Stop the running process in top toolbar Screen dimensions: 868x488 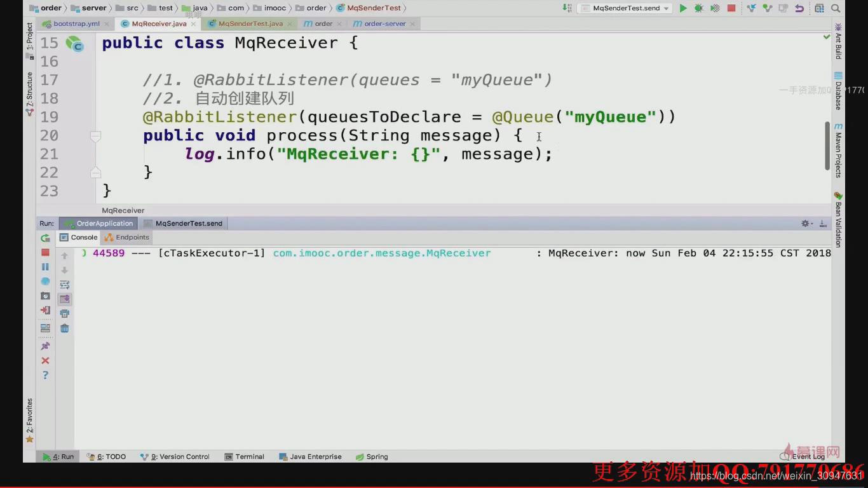[731, 8]
